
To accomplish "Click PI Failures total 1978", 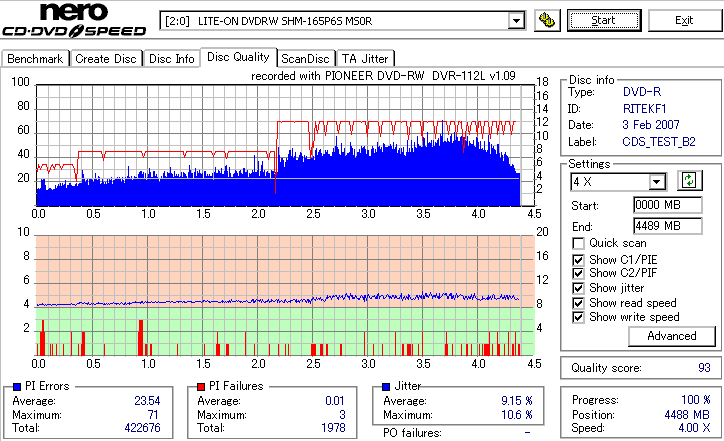I will click(x=333, y=428).
